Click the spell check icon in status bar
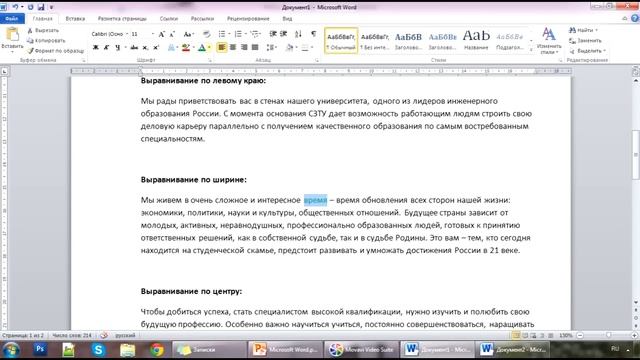Screen dimensions: 640x360 click(x=104, y=335)
